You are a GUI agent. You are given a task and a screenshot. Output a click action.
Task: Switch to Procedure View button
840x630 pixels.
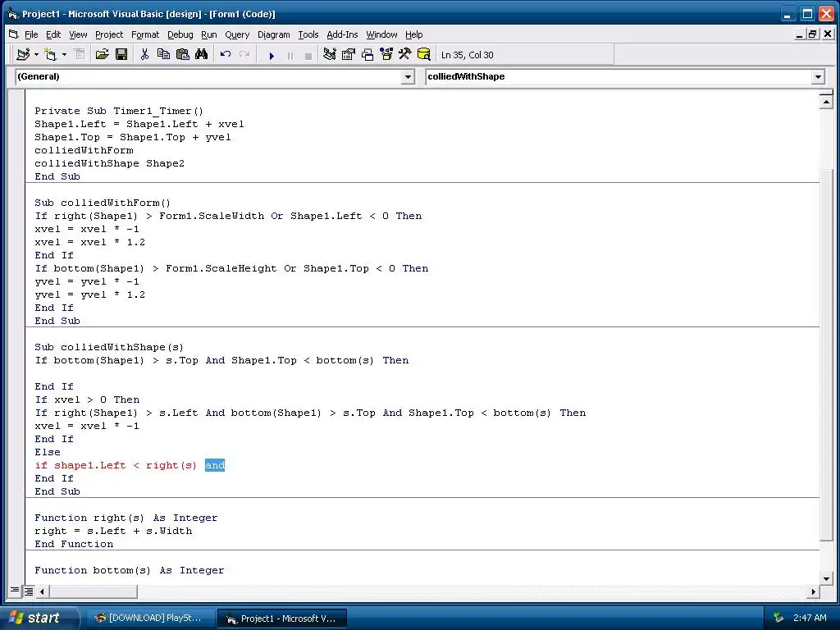[x=15, y=591]
